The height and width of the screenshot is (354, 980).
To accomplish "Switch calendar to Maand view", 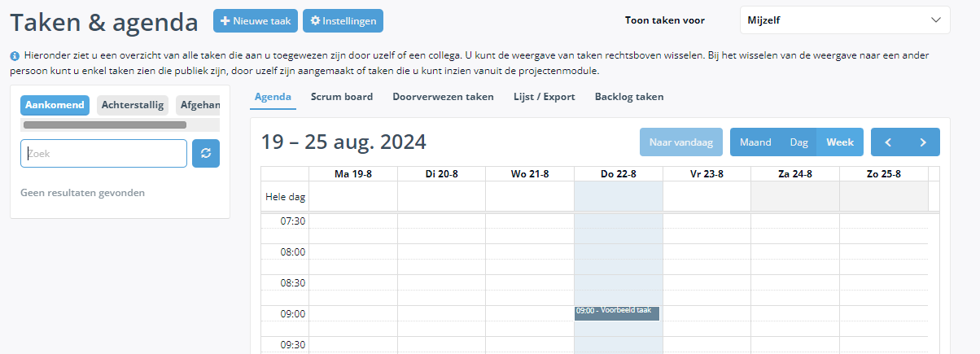I will click(755, 142).
